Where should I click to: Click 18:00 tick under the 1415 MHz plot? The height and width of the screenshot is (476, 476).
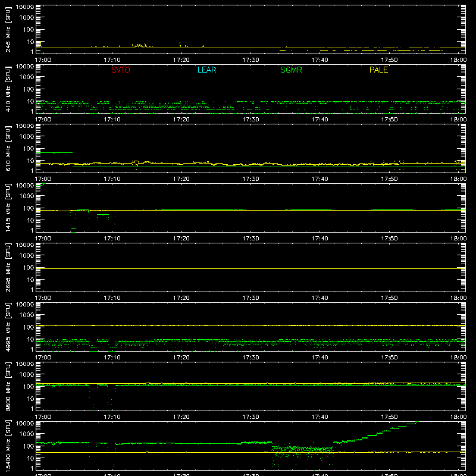click(x=458, y=239)
